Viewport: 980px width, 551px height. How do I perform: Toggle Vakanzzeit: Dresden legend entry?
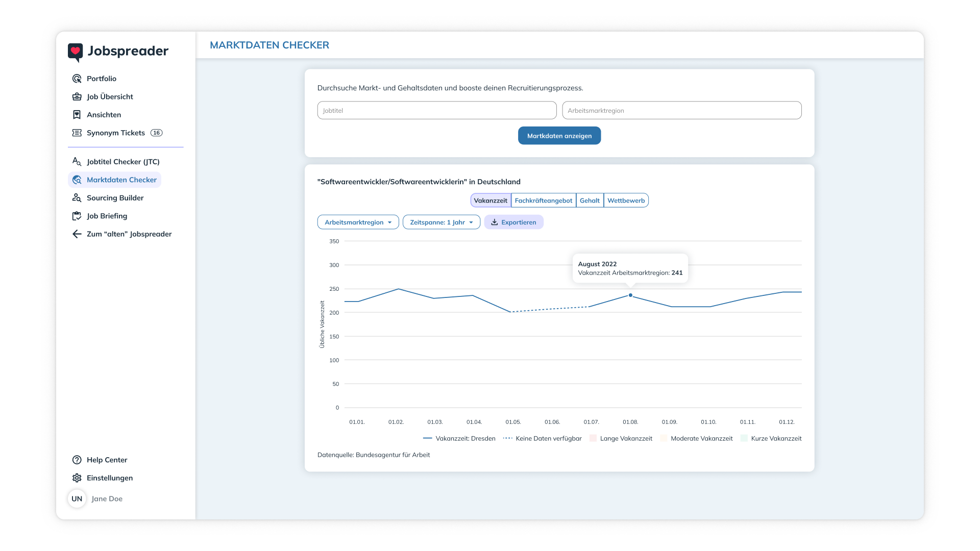pos(459,438)
